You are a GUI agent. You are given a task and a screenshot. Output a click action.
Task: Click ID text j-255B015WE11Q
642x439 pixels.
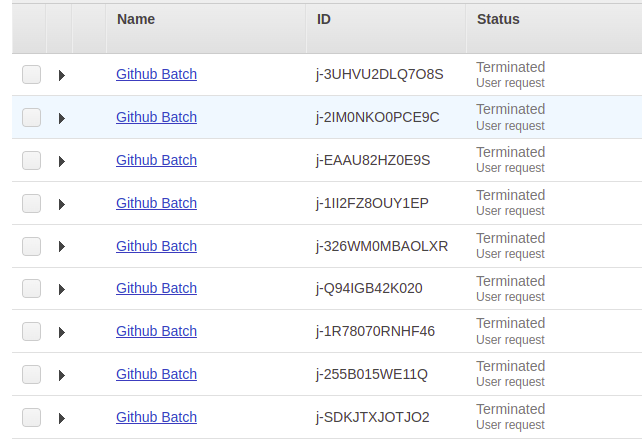coord(372,374)
